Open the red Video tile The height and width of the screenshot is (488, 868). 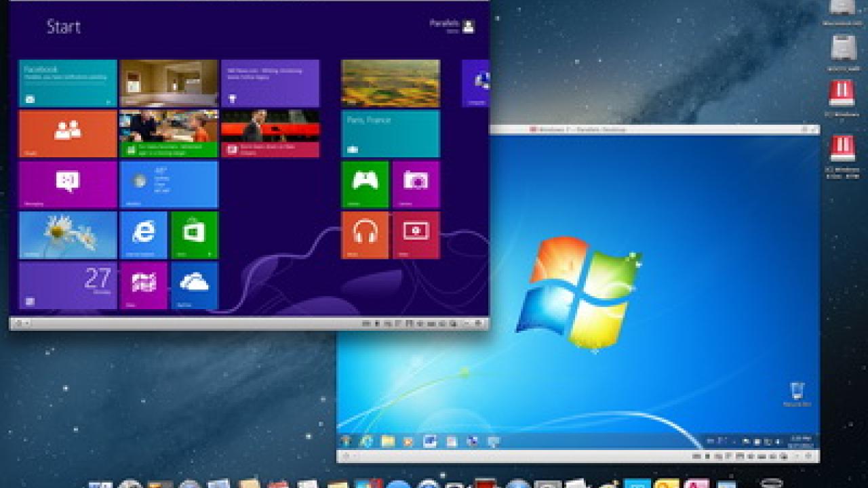point(416,235)
